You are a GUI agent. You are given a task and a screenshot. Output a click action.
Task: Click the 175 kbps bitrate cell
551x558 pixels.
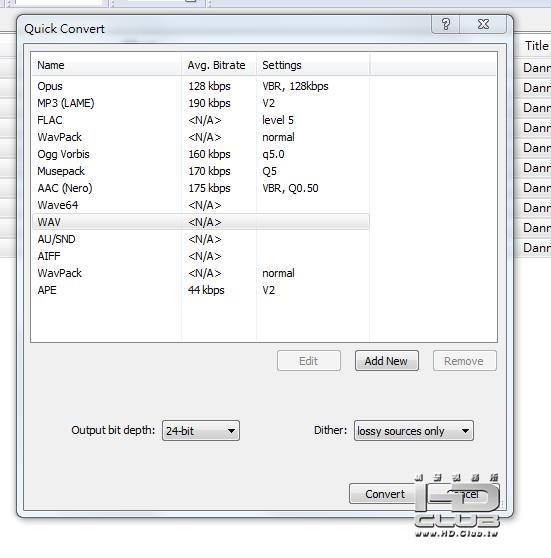[x=209, y=188]
